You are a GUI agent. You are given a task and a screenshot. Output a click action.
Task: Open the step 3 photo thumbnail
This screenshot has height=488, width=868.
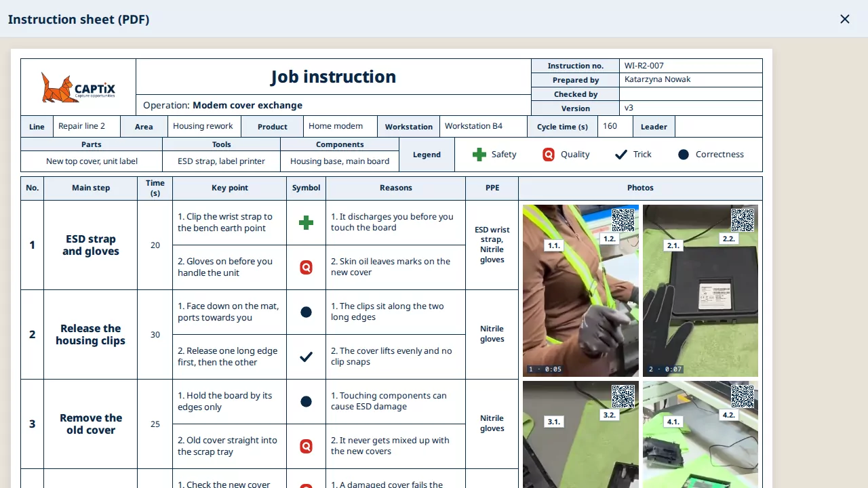(x=580, y=434)
